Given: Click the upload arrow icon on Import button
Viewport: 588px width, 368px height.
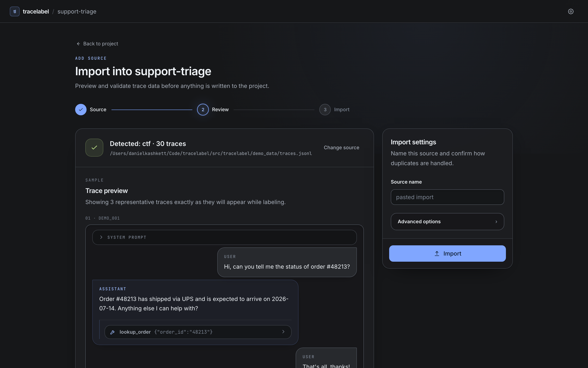Looking at the screenshot, I should (437, 253).
